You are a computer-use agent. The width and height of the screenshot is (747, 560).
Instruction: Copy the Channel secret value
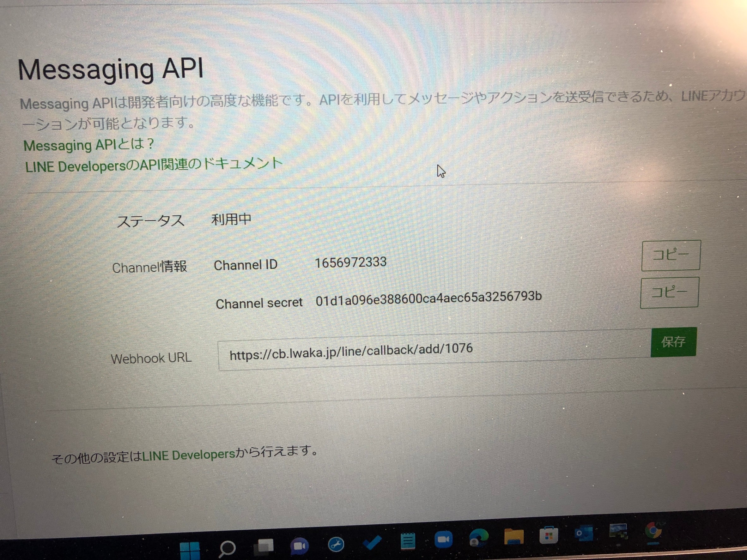[x=669, y=292]
